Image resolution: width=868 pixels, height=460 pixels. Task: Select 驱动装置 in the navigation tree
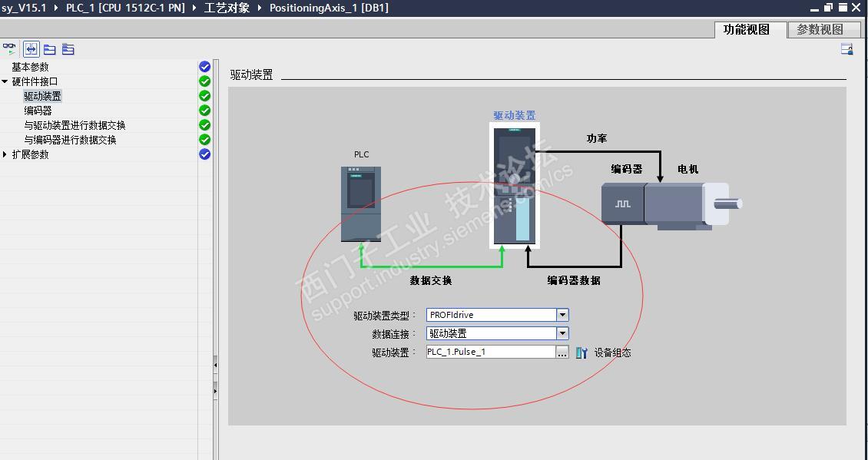tap(42, 96)
